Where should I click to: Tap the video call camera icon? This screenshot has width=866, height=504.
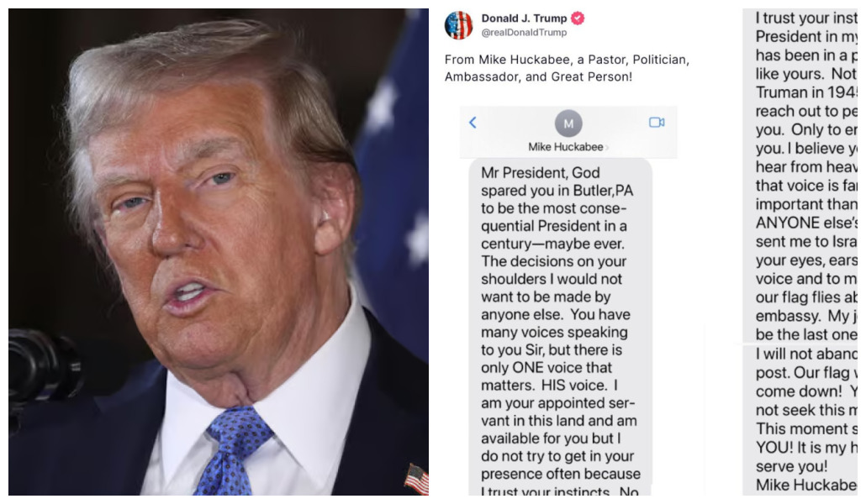point(656,123)
